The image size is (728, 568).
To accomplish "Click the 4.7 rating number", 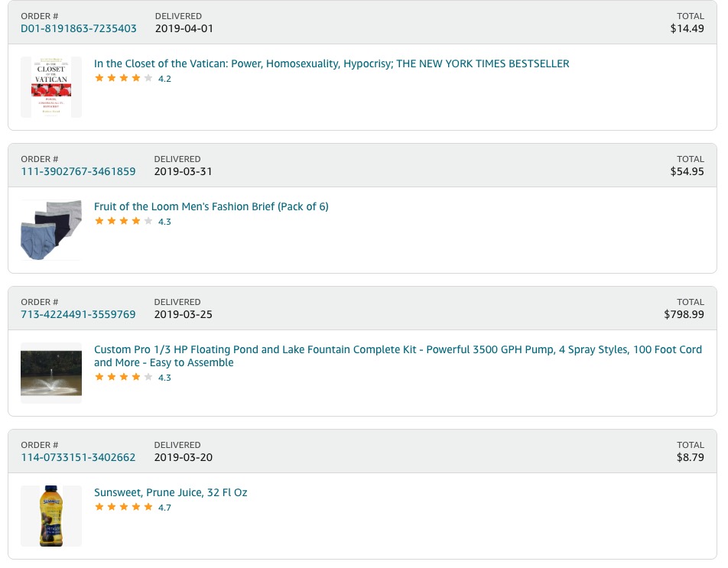I will [x=164, y=508].
